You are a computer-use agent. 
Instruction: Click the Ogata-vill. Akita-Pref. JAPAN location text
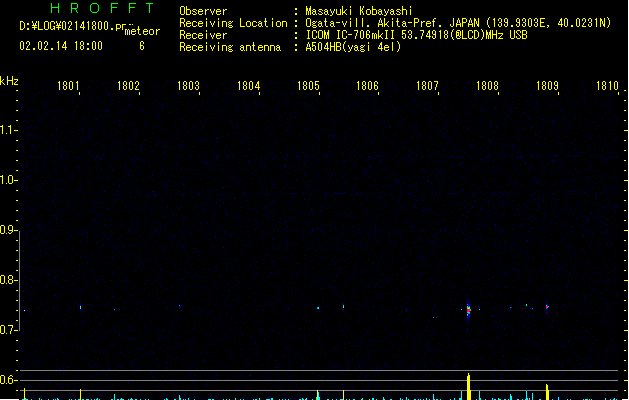tap(458, 23)
